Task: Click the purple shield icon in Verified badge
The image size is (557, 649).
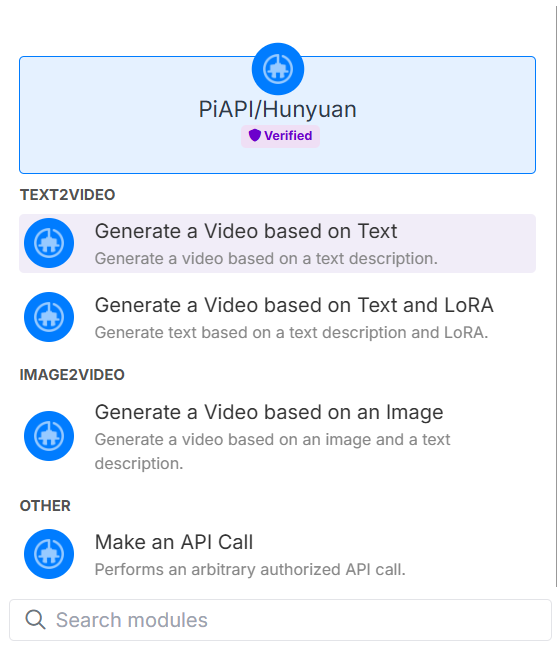Action: (254, 135)
